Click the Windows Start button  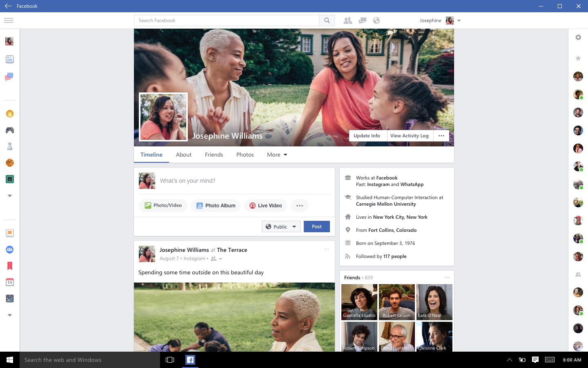click(10, 360)
